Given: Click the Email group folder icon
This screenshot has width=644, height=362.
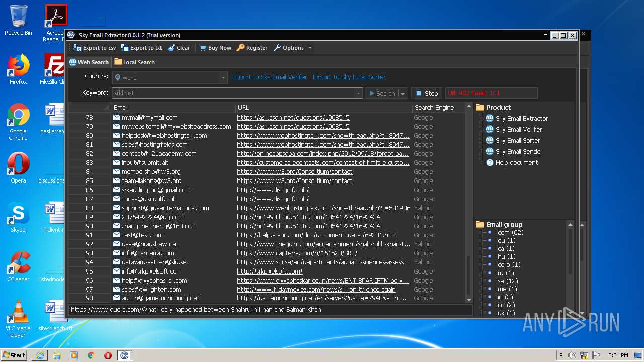Looking at the screenshot, I should 479,224.
